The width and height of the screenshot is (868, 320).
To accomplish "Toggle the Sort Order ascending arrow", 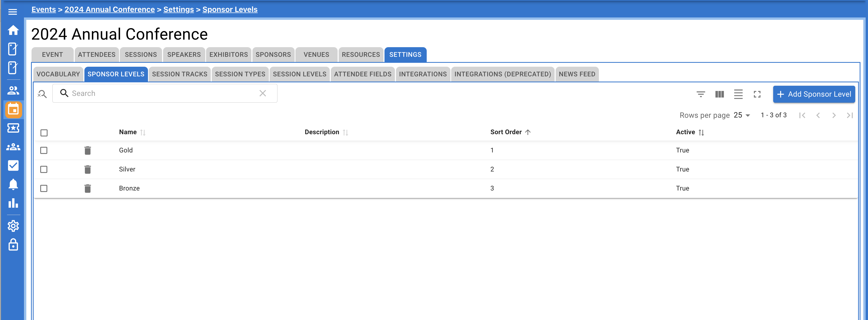I will pyautogui.click(x=528, y=132).
